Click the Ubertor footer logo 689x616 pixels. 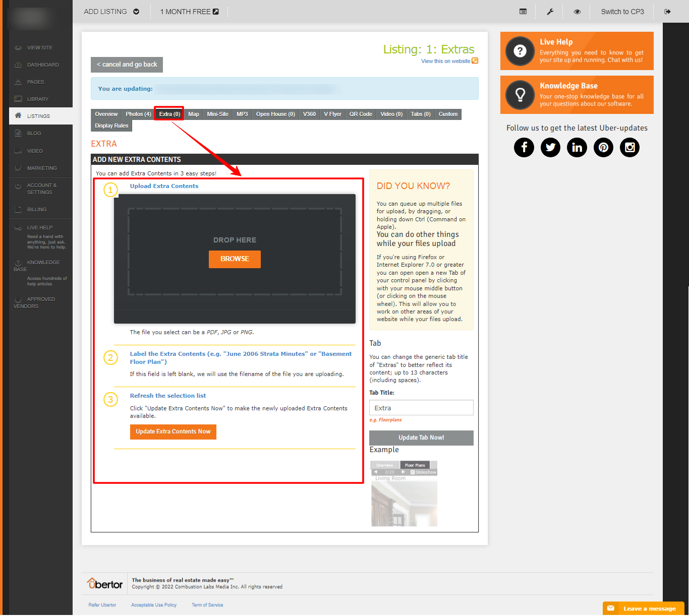click(x=104, y=584)
